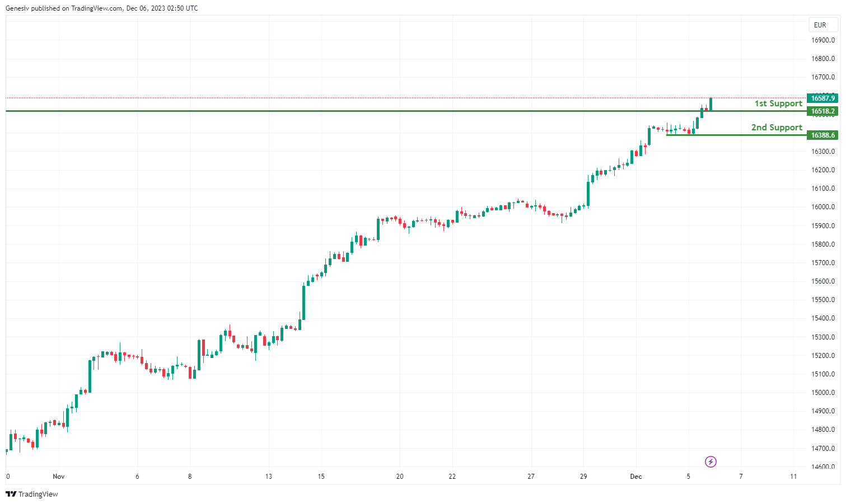
Task: Click the Dec month label on time axis
Action: click(x=635, y=477)
